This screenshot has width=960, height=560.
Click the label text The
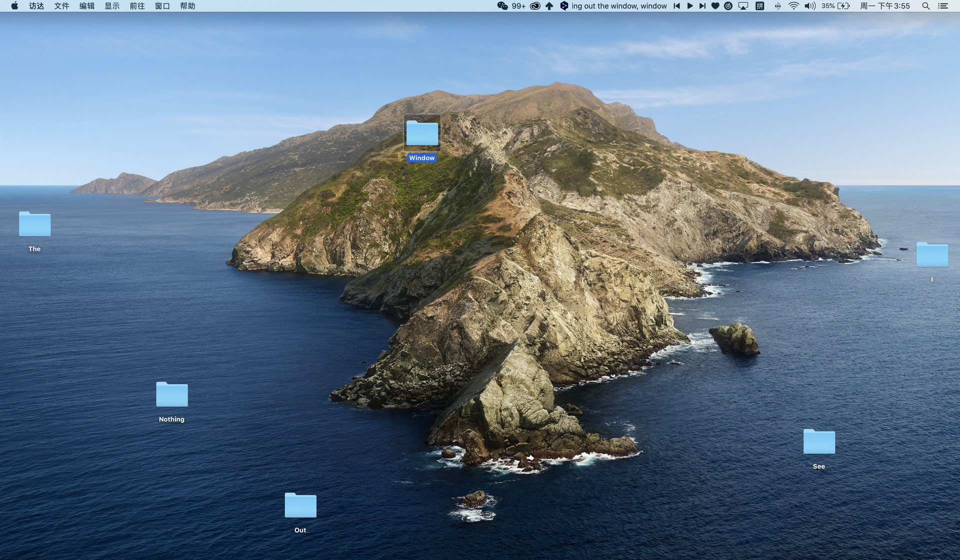click(x=34, y=249)
